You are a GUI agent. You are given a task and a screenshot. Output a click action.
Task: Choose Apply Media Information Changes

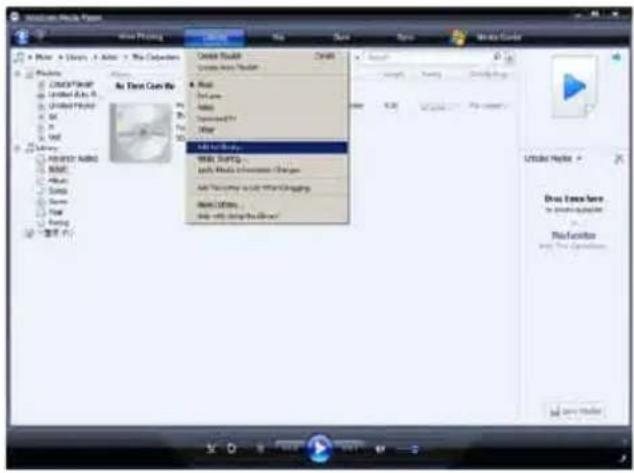point(267,170)
